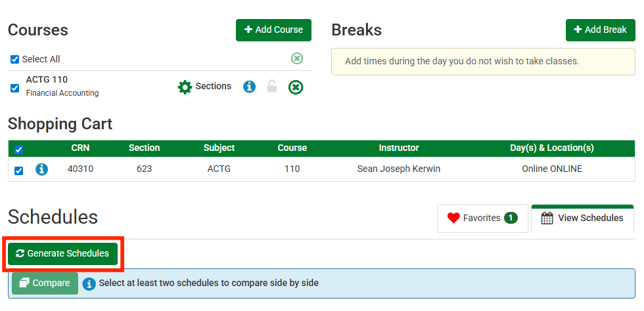Click the Compare button
This screenshot has height=311, width=644.
tap(45, 283)
